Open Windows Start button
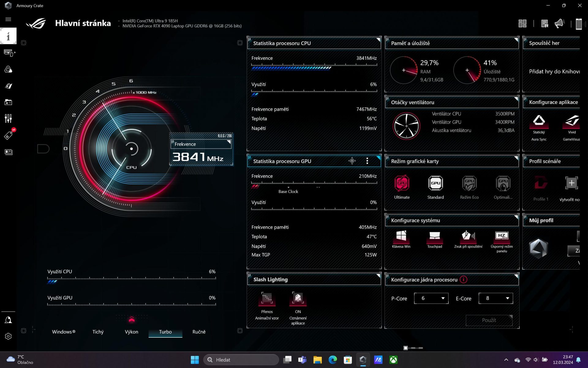The width and height of the screenshot is (588, 368). coord(195,360)
